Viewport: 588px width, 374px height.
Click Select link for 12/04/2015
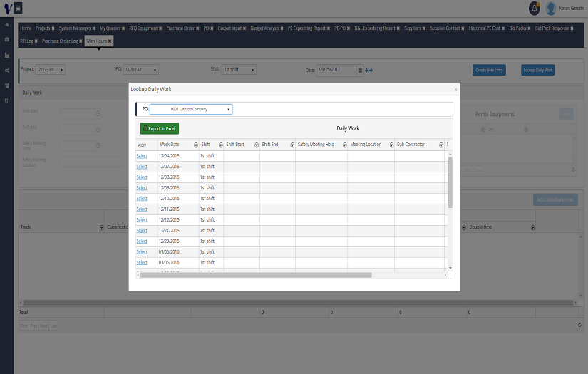(x=142, y=156)
